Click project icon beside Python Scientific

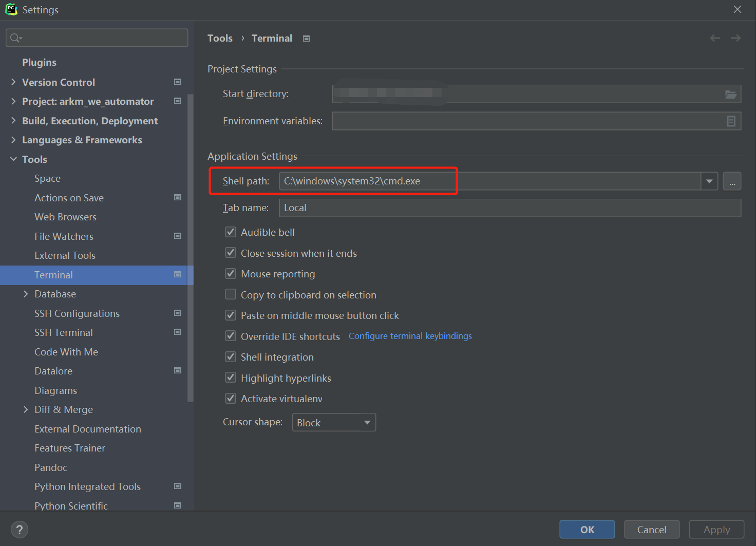[178, 505]
